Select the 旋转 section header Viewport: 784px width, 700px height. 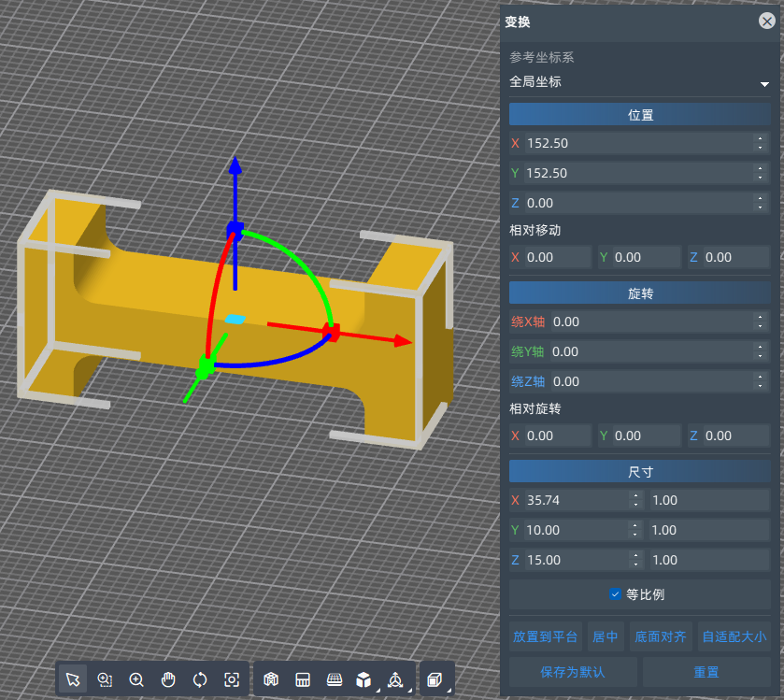click(639, 293)
